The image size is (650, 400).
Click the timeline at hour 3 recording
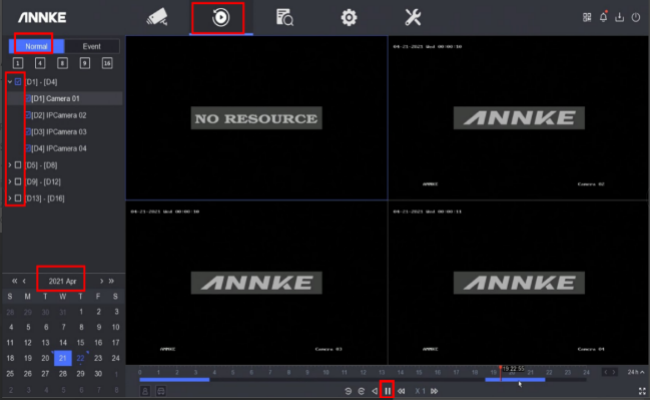pyautogui.click(x=195, y=380)
